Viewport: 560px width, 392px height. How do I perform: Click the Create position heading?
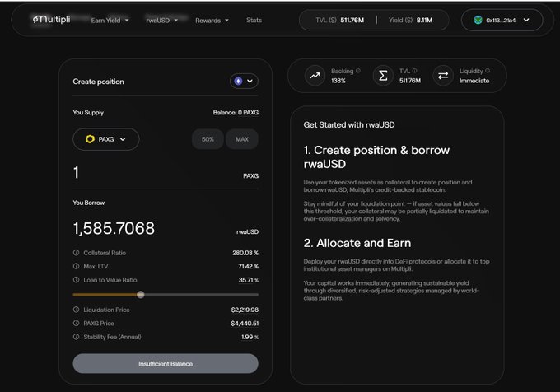pyautogui.click(x=99, y=82)
